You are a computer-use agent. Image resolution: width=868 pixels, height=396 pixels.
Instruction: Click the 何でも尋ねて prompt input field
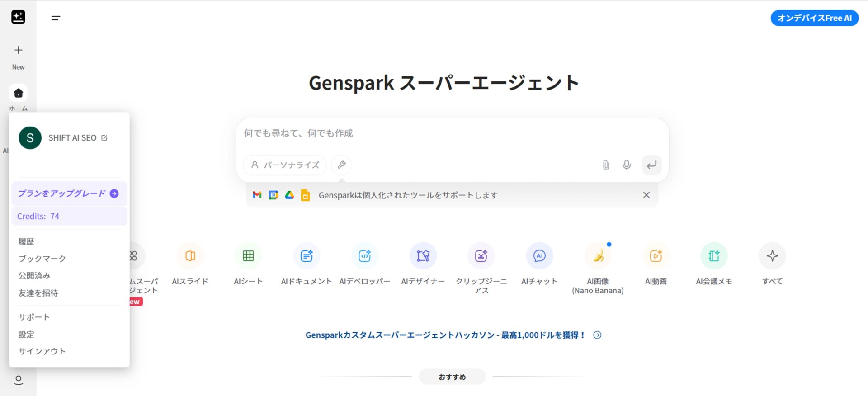click(x=452, y=133)
